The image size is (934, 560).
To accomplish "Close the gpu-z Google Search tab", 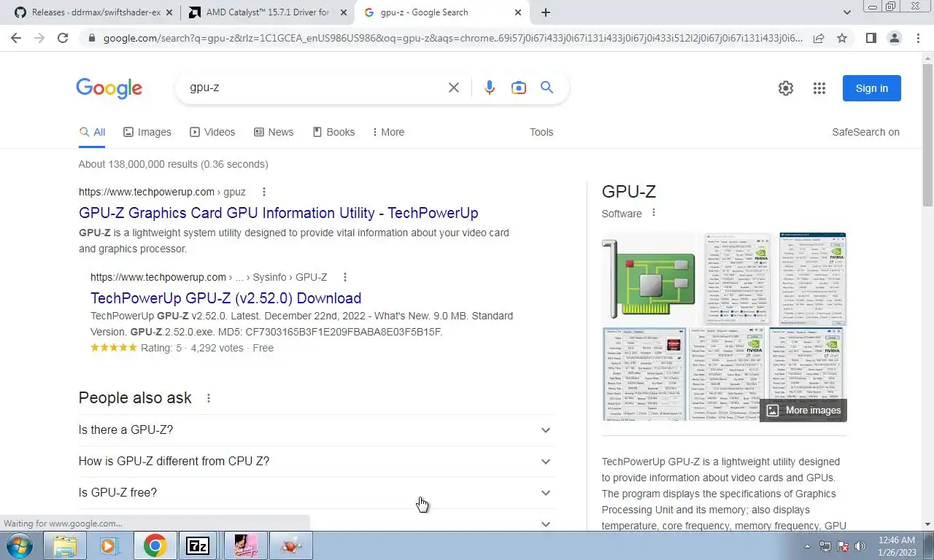I will (518, 12).
